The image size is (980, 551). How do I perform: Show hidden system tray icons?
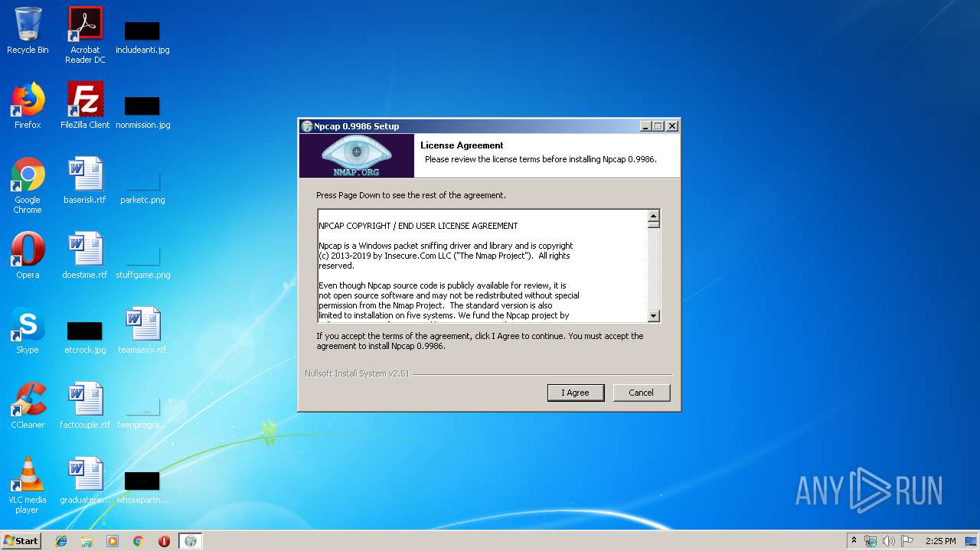pos(854,541)
